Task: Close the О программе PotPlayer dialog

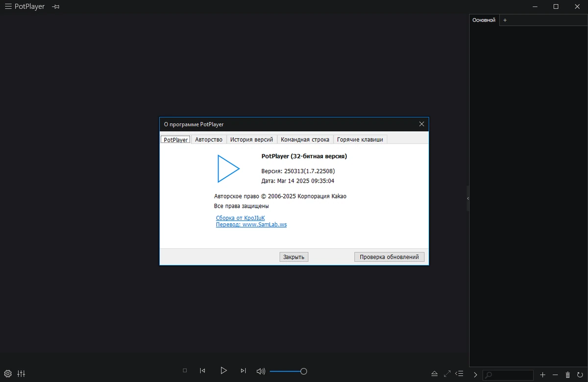Action: tap(421, 124)
